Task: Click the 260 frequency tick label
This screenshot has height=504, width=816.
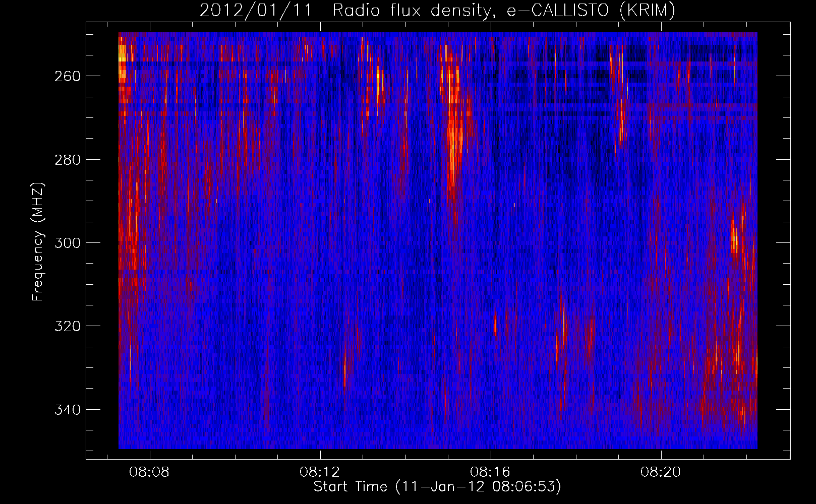Action: click(67, 76)
